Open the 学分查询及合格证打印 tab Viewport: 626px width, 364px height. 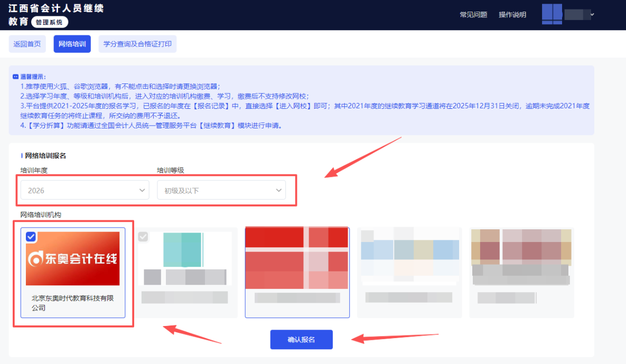(x=137, y=44)
